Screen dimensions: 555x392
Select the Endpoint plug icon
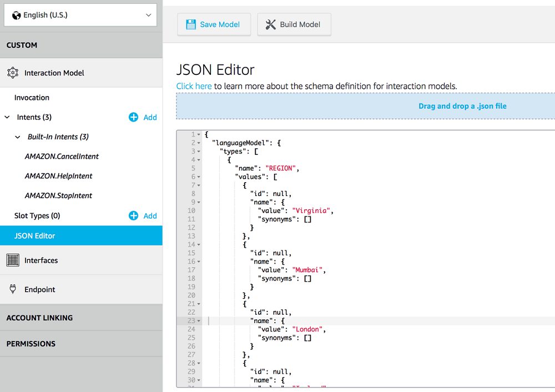pos(13,289)
